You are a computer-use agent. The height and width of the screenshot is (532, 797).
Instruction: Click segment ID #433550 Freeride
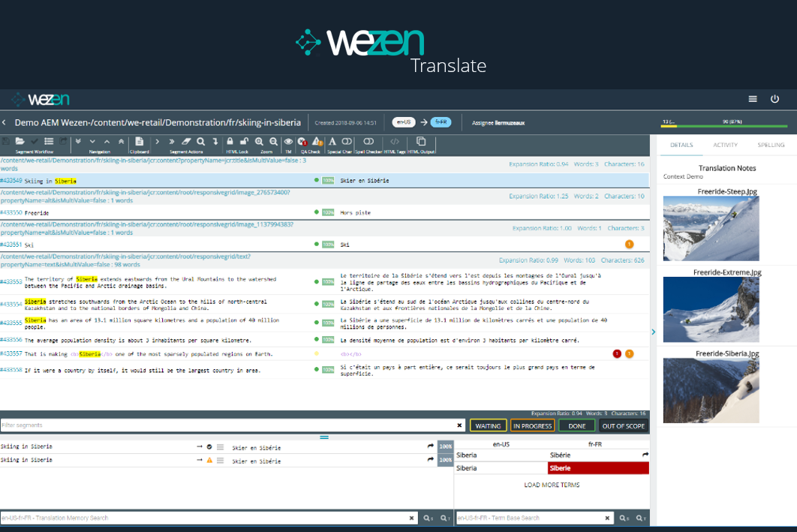click(11, 212)
